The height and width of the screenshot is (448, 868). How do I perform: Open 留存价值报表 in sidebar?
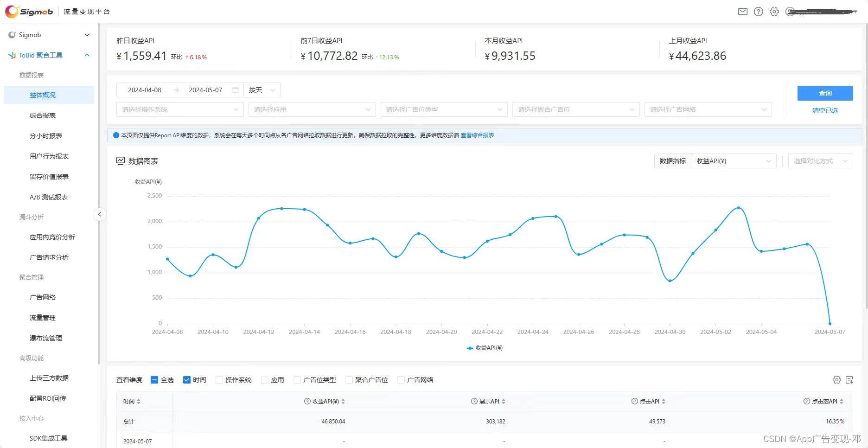49,177
